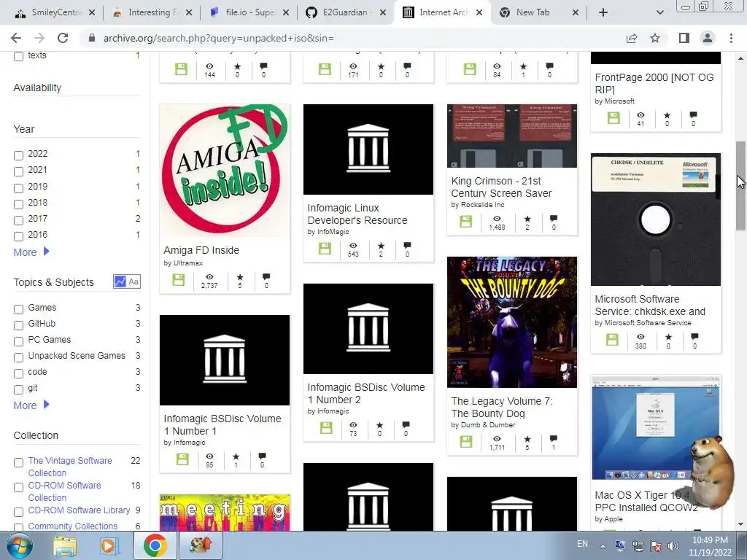Open Microsoft floppy disk thumbnail
The height and width of the screenshot is (560, 747).
coord(656,219)
